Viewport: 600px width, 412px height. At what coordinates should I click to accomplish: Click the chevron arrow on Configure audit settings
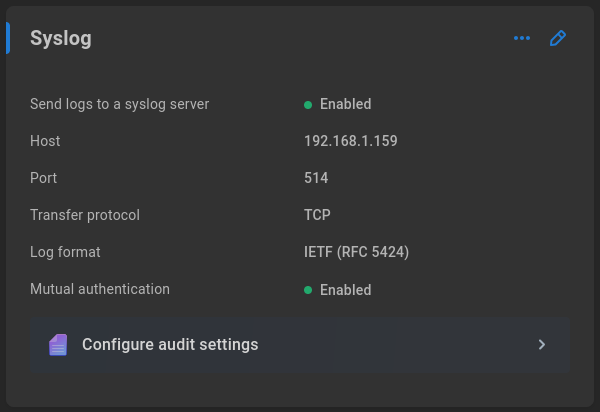point(541,345)
